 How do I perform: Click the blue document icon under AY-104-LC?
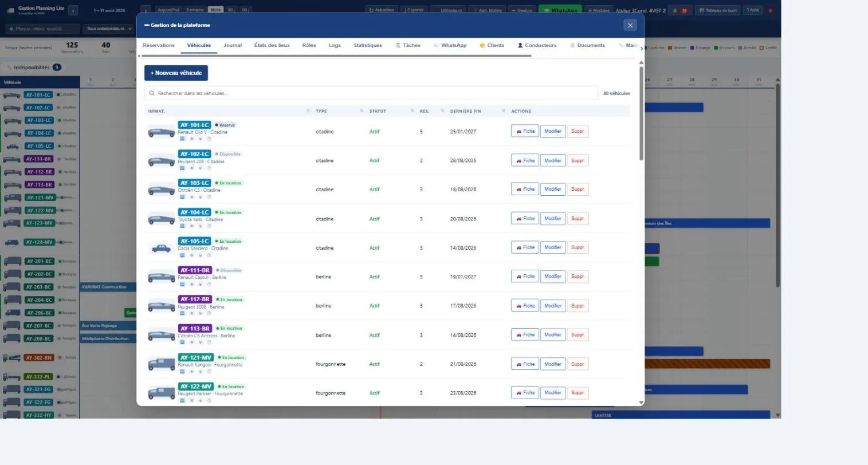(x=182, y=226)
